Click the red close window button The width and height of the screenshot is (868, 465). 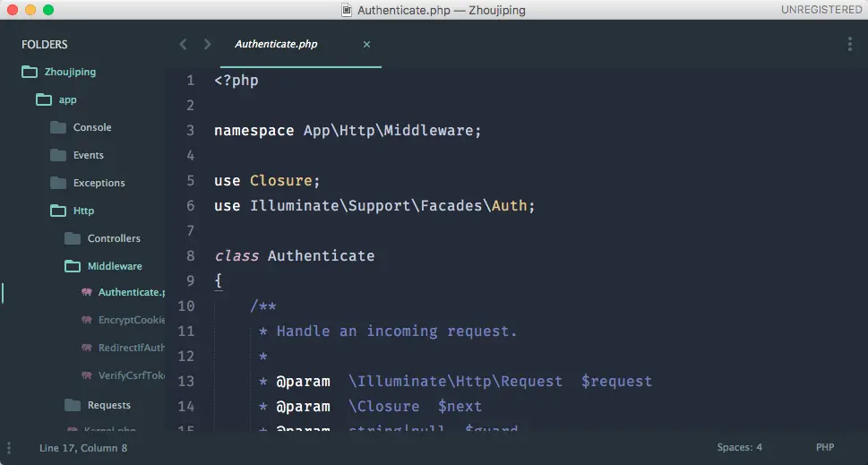point(13,10)
